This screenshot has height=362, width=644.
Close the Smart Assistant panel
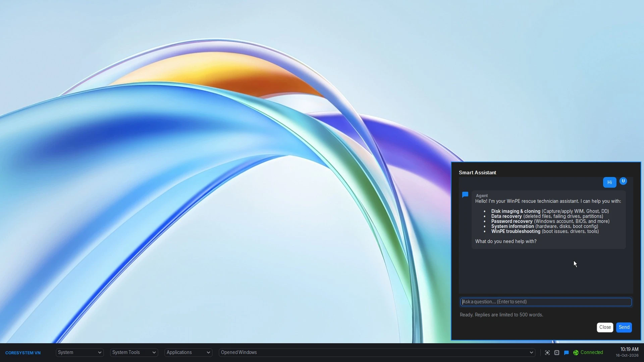click(605, 327)
